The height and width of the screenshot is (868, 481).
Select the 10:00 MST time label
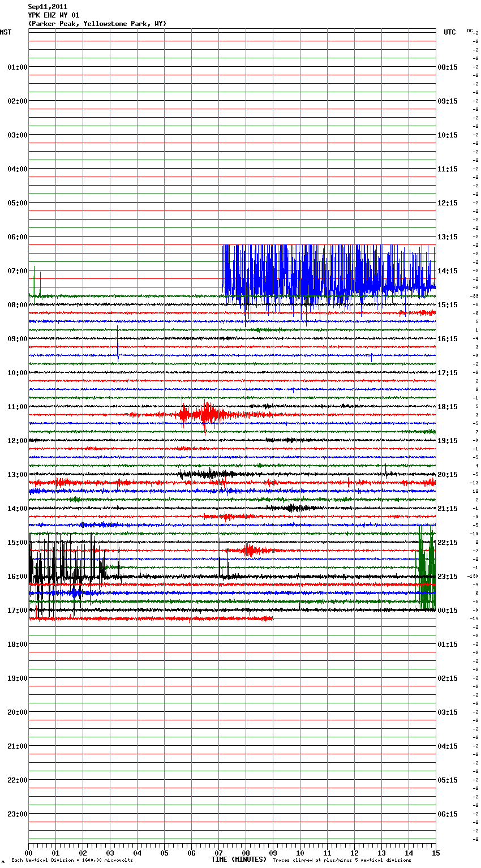click(17, 373)
